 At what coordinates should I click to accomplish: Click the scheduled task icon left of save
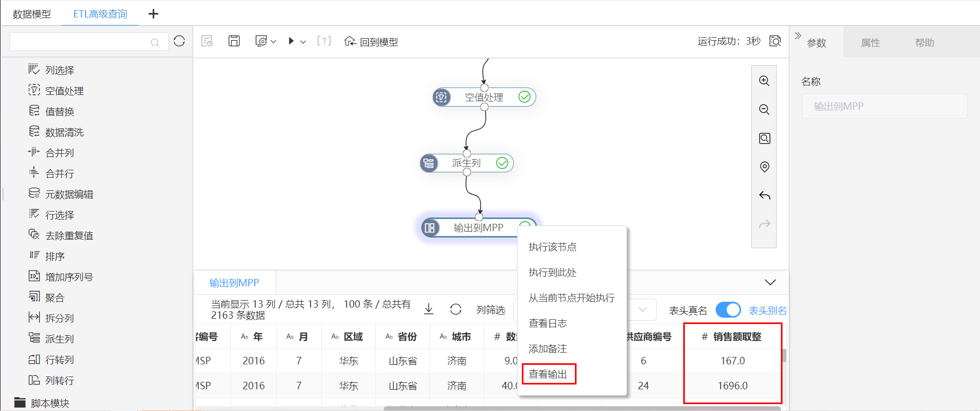click(x=207, y=41)
